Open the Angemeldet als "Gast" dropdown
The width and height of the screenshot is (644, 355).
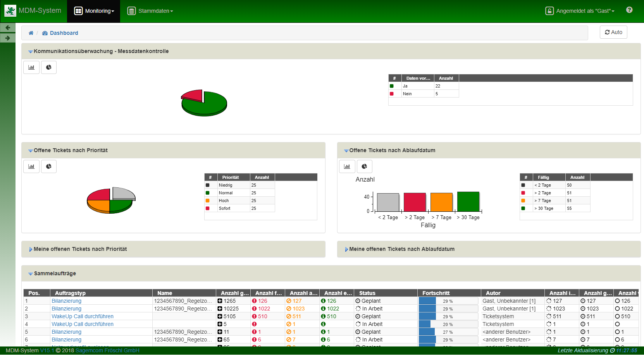pos(580,11)
